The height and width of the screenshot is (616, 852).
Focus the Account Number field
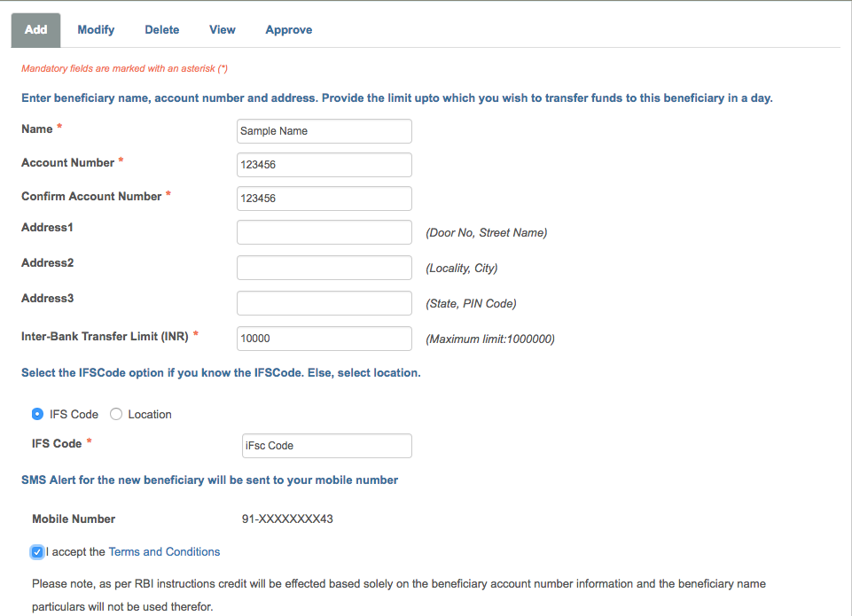pyautogui.click(x=324, y=165)
